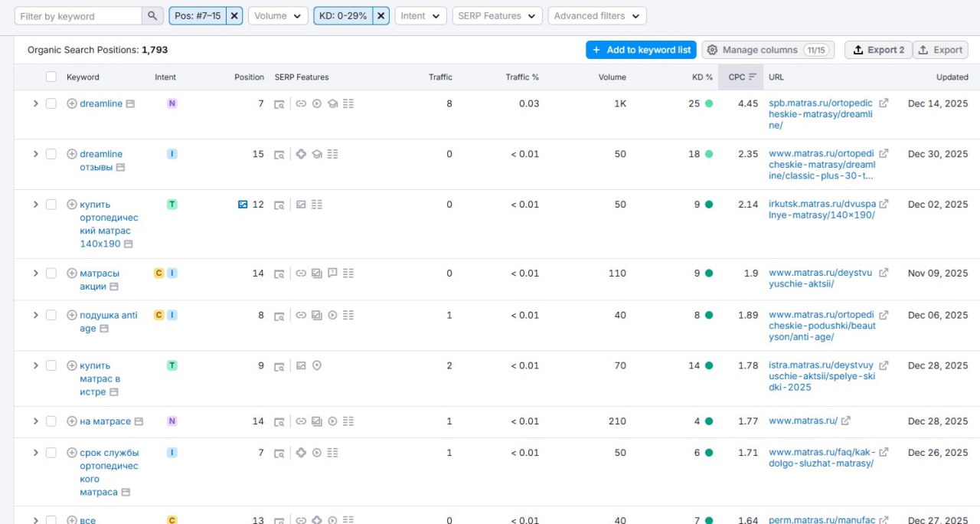
Task: Click the search magnifier button beside keyword filter
Action: pyautogui.click(x=152, y=16)
